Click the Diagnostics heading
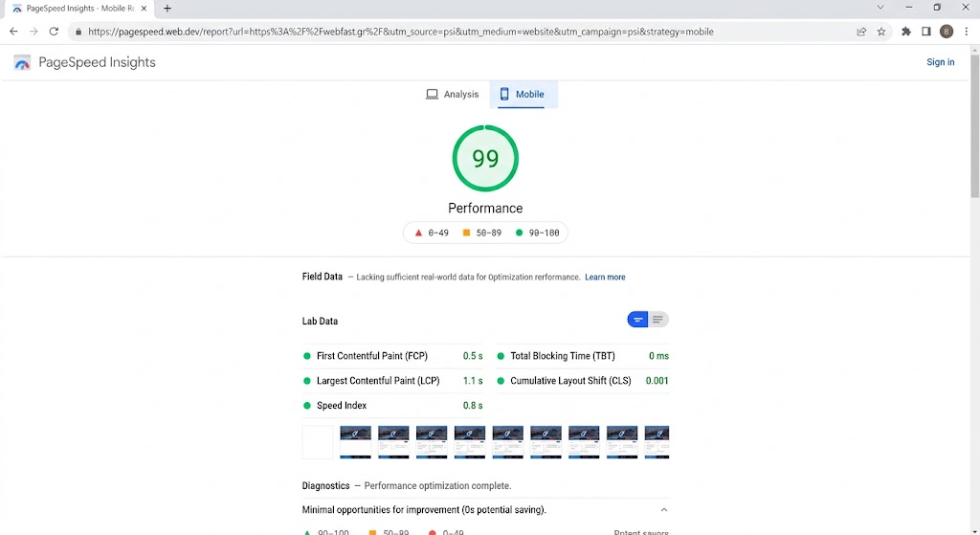Image resolution: width=980 pixels, height=535 pixels. click(325, 485)
